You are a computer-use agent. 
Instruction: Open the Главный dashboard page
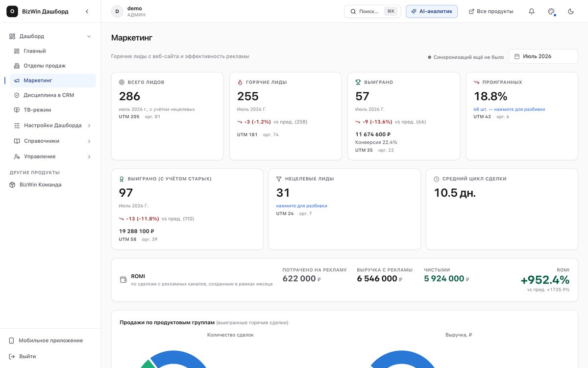53,51
